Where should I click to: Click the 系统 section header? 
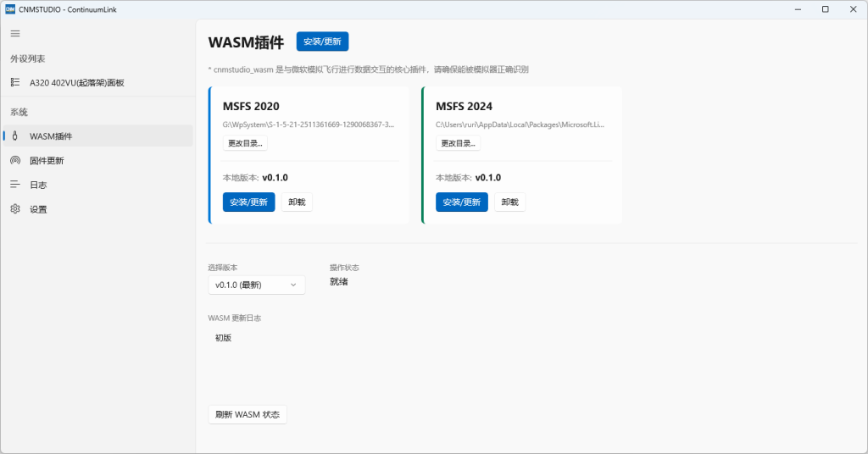(x=19, y=113)
